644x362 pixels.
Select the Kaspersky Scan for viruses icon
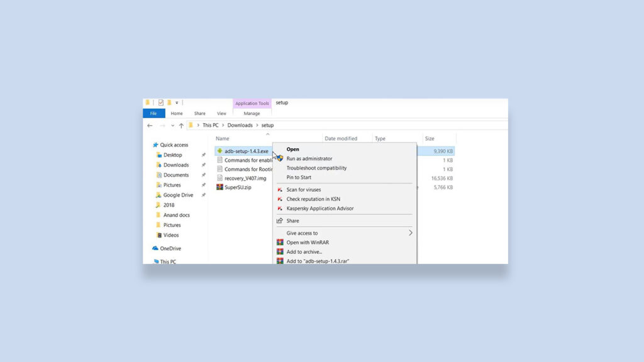pos(279,190)
